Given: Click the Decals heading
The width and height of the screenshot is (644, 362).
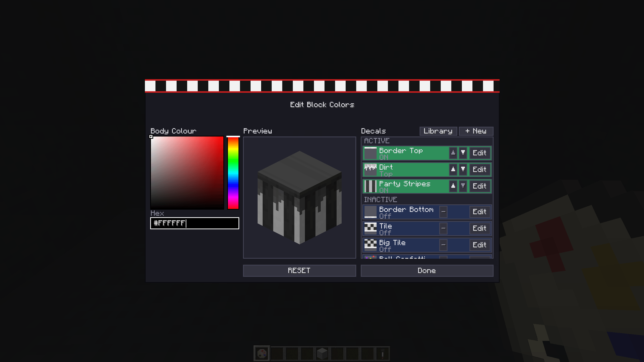Looking at the screenshot, I should pyautogui.click(x=373, y=131).
